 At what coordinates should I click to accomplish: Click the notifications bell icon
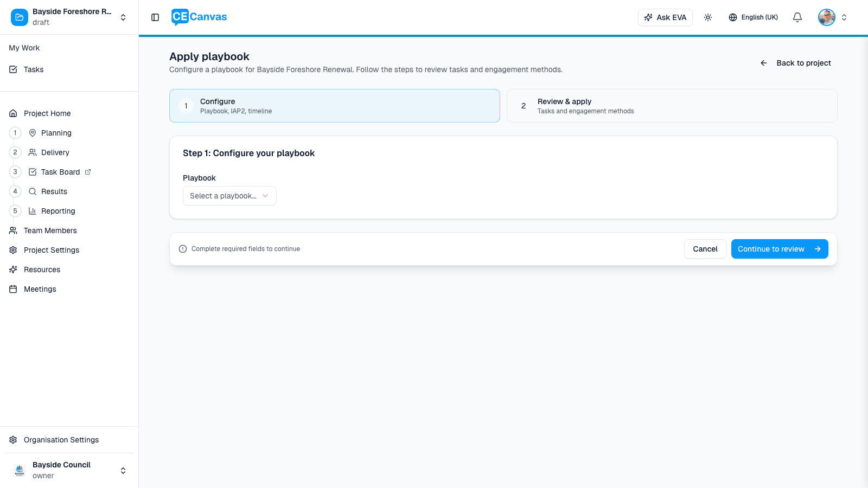(x=797, y=17)
